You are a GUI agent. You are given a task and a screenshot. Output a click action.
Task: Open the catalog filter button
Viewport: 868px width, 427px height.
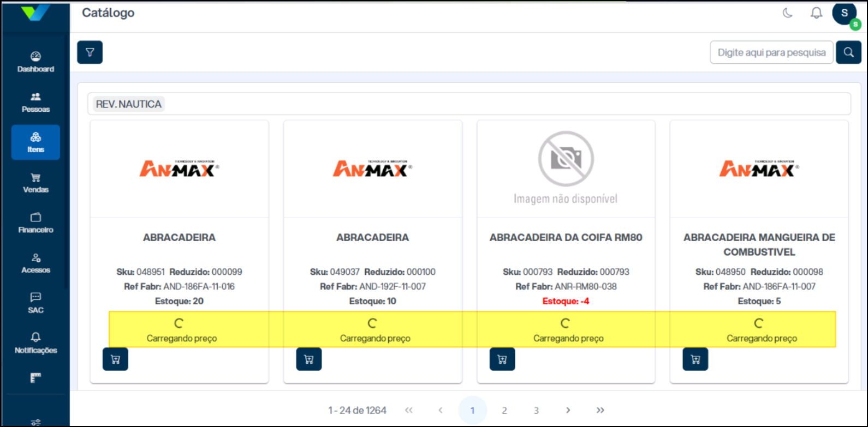point(90,52)
